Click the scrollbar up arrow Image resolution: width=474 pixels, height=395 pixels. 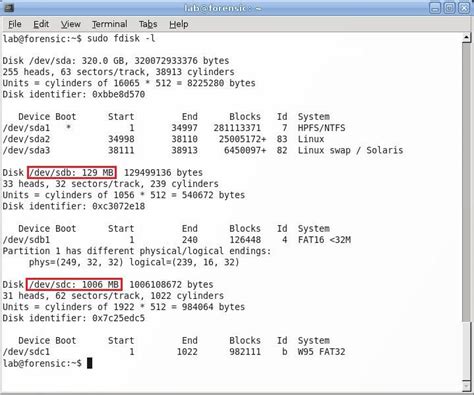[467, 38]
